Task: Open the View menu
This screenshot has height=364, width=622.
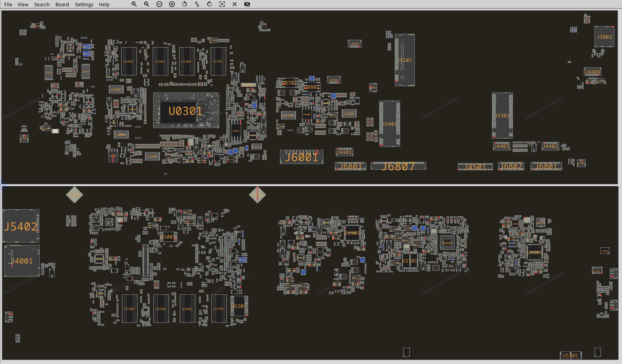Action: coord(23,5)
